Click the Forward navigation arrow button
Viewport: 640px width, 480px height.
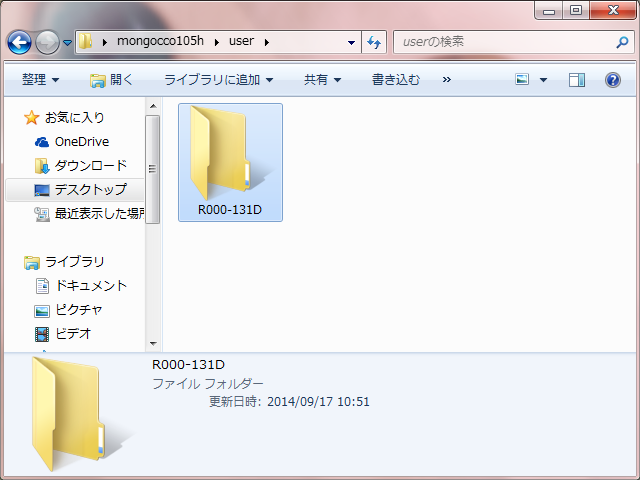(x=47, y=42)
